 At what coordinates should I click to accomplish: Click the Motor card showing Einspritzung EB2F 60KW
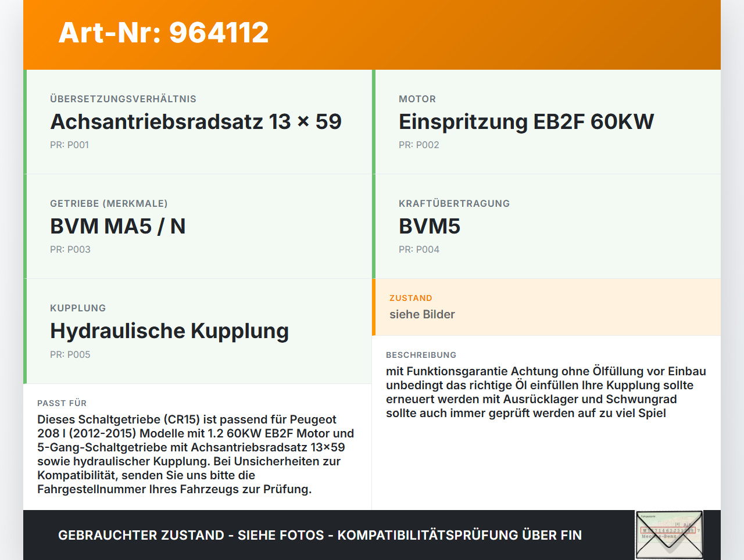point(546,121)
